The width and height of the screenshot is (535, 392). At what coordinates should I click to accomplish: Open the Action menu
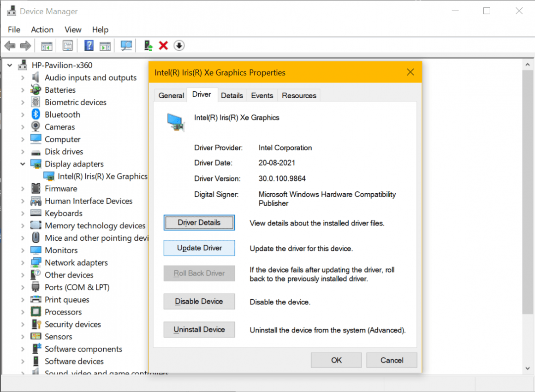pos(42,30)
